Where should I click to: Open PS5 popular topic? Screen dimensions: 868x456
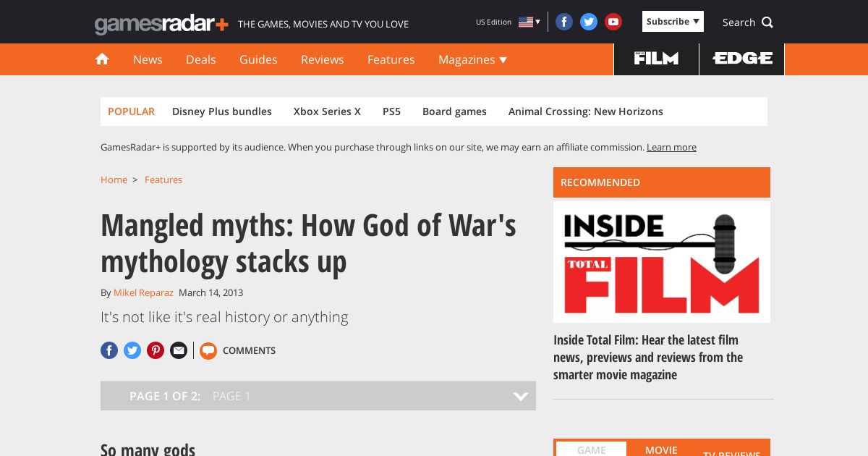click(x=391, y=111)
